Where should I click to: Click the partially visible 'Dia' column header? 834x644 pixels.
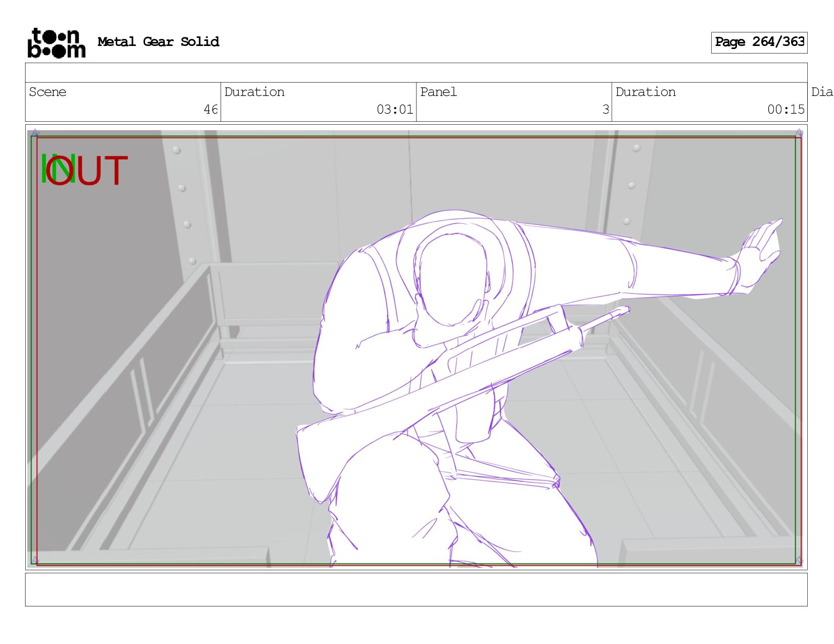point(822,92)
